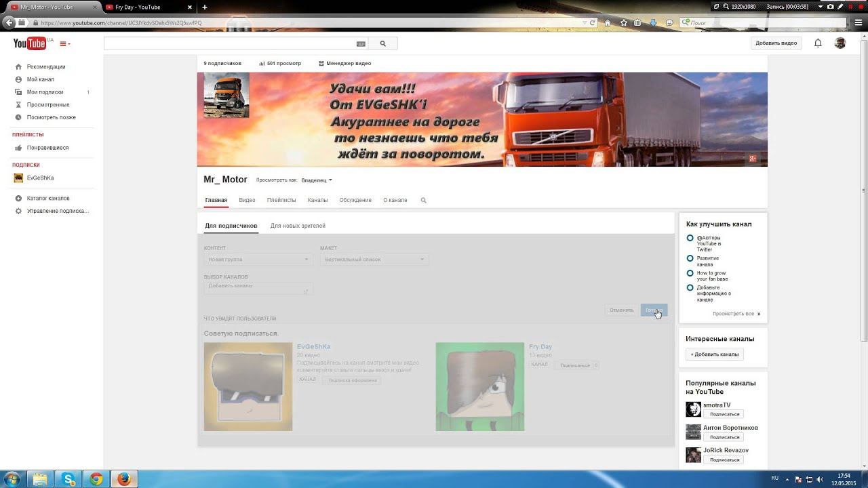Open the Firefox hamburger menu

pos(859,22)
